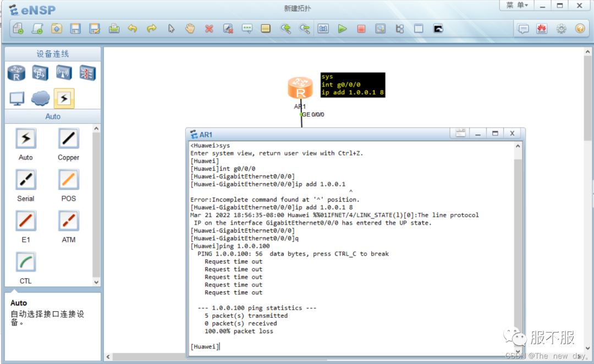
Task: Redo the last undone action
Action: pyautogui.click(x=152, y=29)
